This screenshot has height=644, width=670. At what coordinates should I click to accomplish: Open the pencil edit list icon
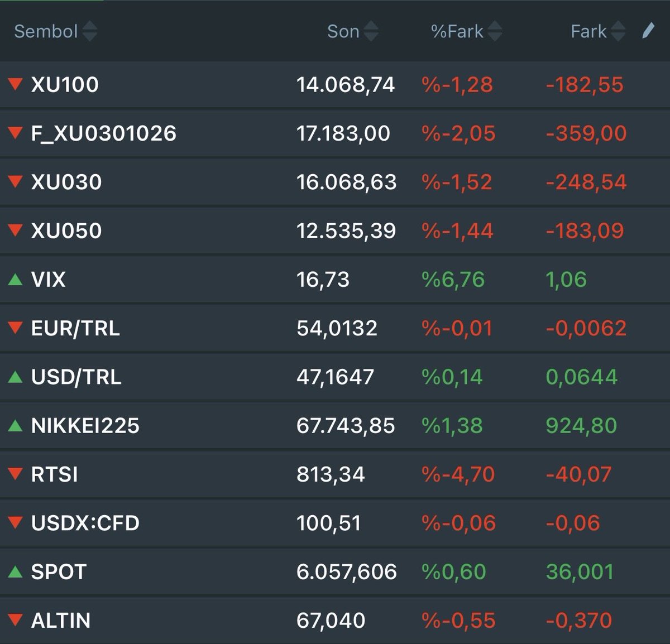(x=648, y=31)
